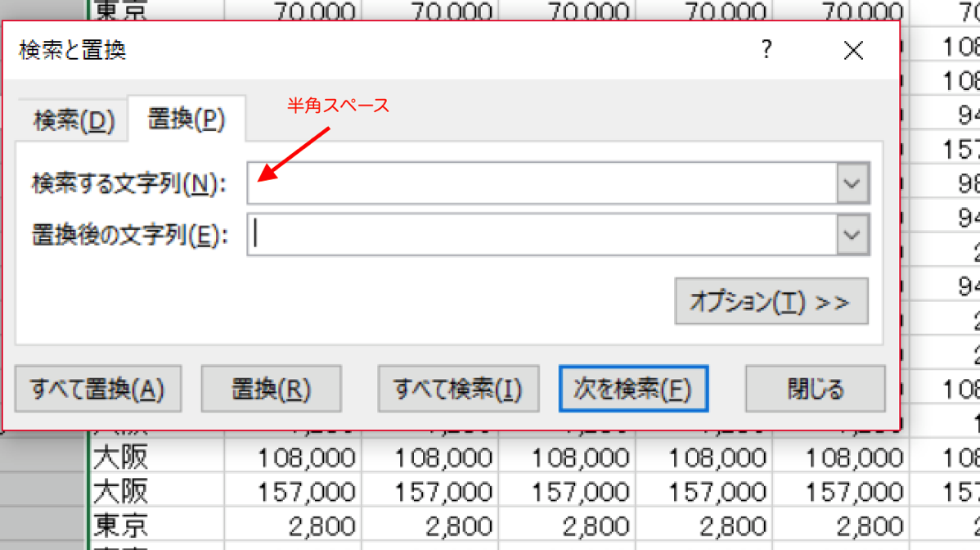This screenshot has height=550, width=980.
Task: Open the 置換後の文字列 history dropdown
Action: [852, 234]
